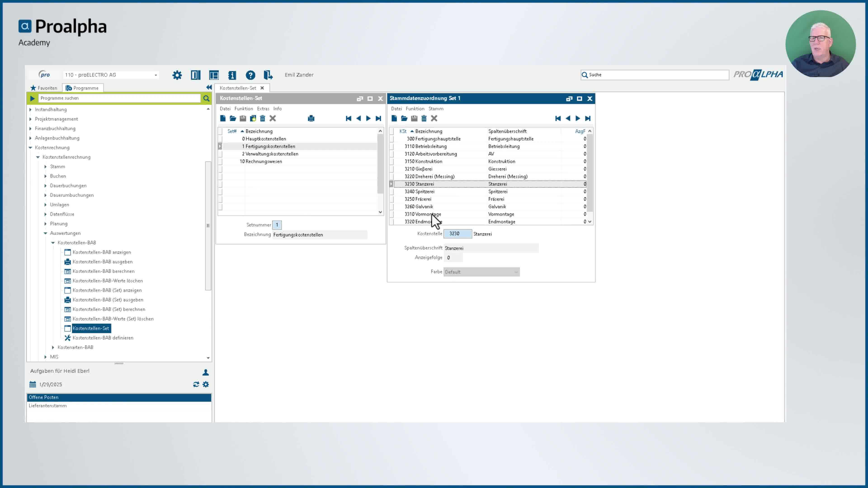Open the calendar icon next to 1/29/2025

click(33, 384)
